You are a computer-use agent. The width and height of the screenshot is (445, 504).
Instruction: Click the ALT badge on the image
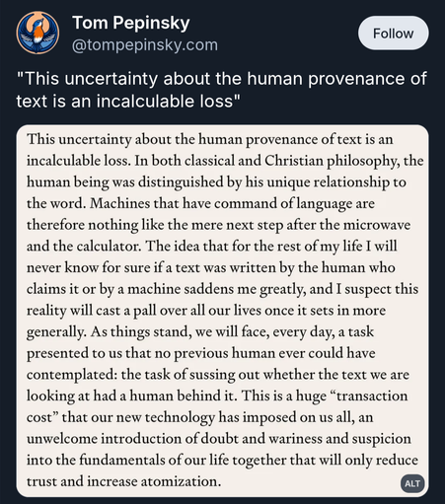click(412, 483)
